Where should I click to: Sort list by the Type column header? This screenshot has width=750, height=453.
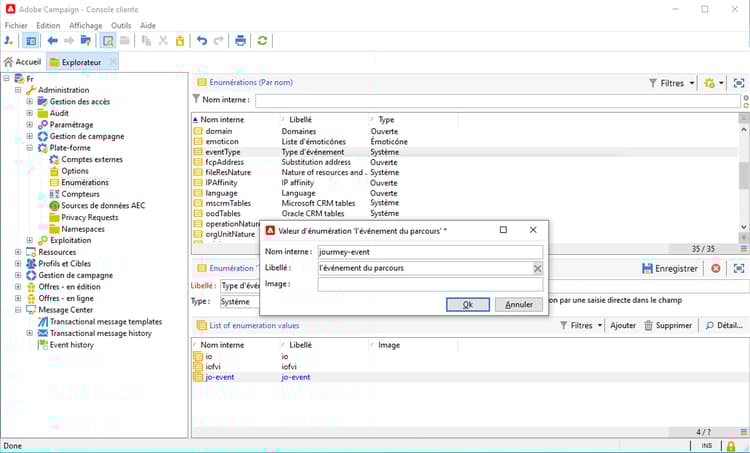(x=386, y=120)
